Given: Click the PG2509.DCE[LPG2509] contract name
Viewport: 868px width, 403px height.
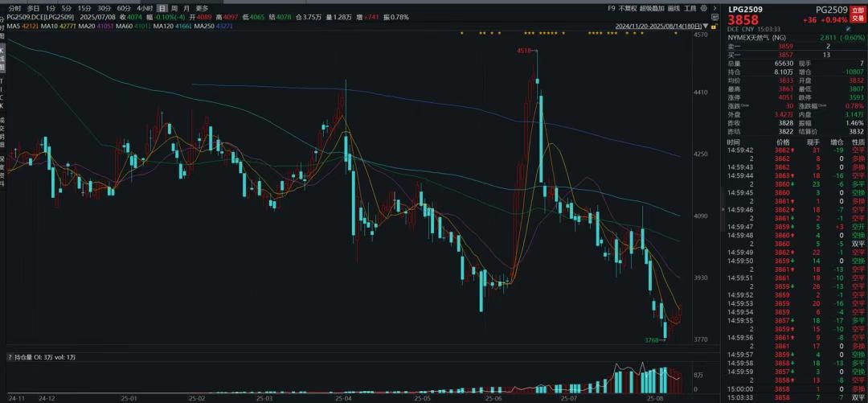Looking at the screenshot, I should (40, 17).
